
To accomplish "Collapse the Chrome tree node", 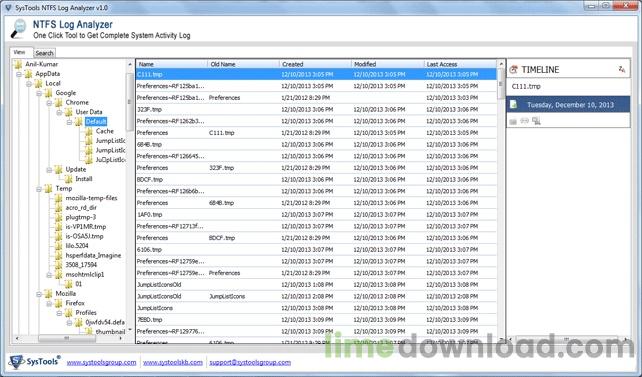I will [49, 103].
